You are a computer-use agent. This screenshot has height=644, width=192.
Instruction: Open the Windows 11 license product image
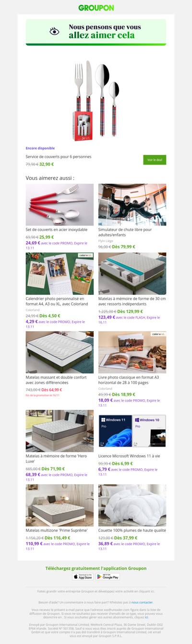(x=132, y=430)
